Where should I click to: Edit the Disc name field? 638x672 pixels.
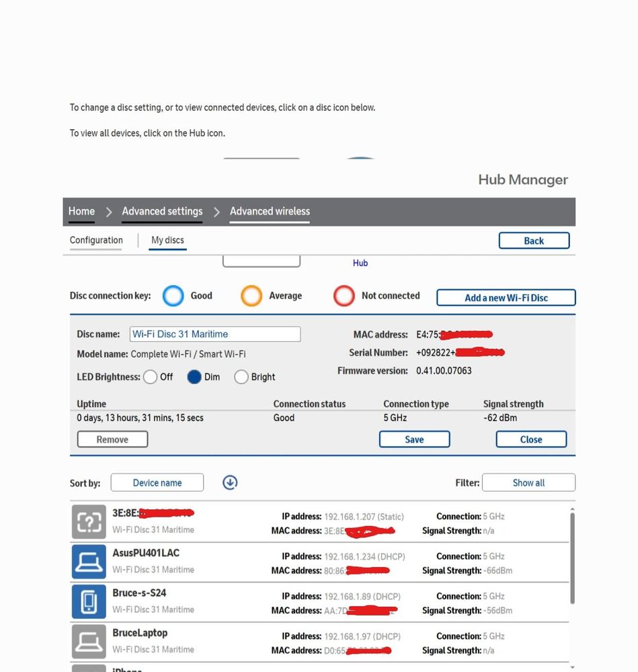pos(215,334)
